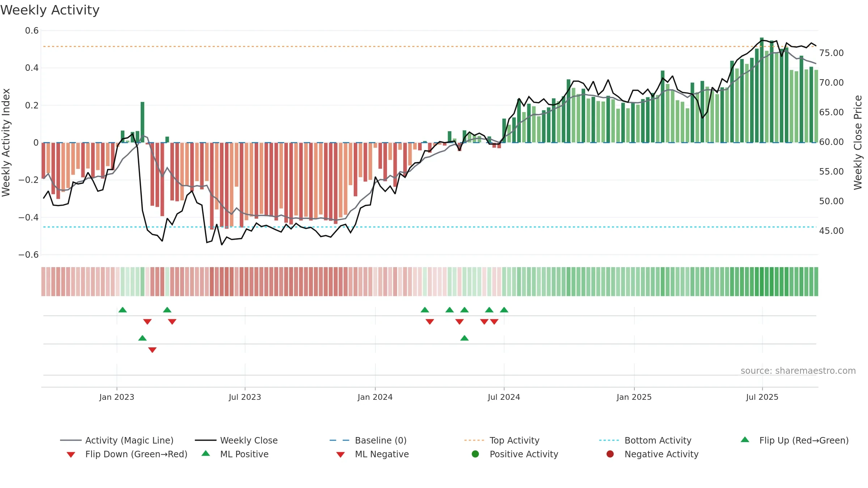The height and width of the screenshot is (488, 868).
Task: Click the 50.00 price axis label
Action: pos(831,201)
